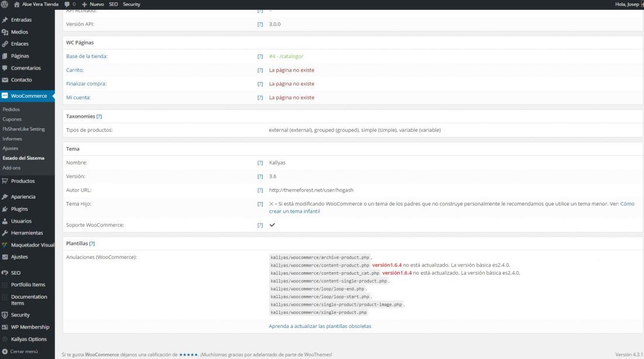Click the Maquetador Visual icon in sidebar
The height and width of the screenshot is (359, 644).
(5, 245)
